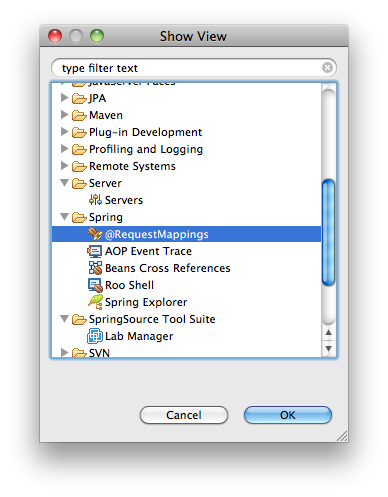The image size is (388, 497).
Task: Select the Lab Manager view
Action: [139, 336]
